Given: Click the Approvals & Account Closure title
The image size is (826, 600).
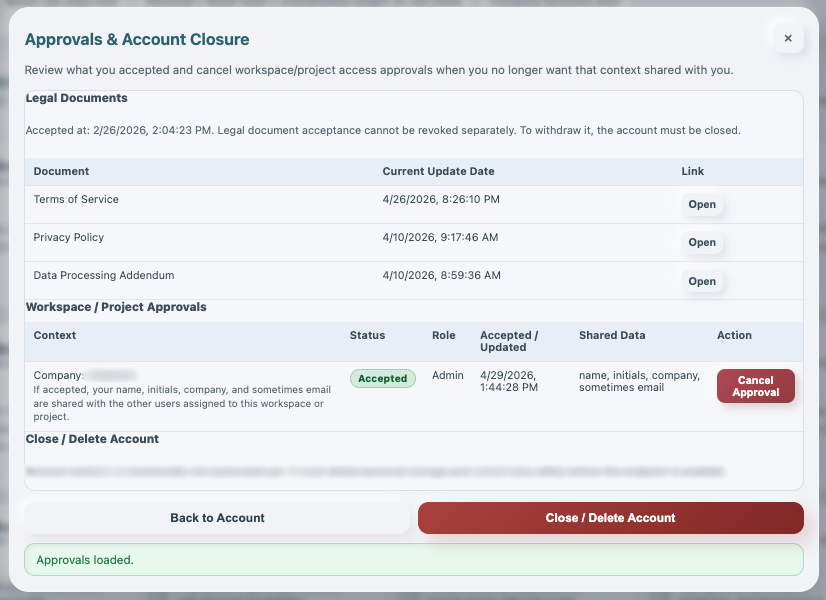Looking at the screenshot, I should (137, 40).
